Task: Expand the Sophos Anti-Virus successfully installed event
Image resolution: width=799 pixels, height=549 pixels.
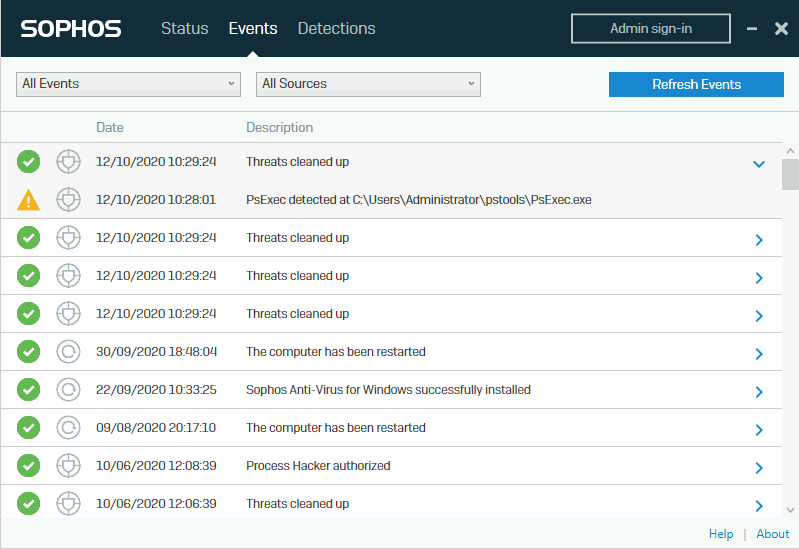Action: 758,391
